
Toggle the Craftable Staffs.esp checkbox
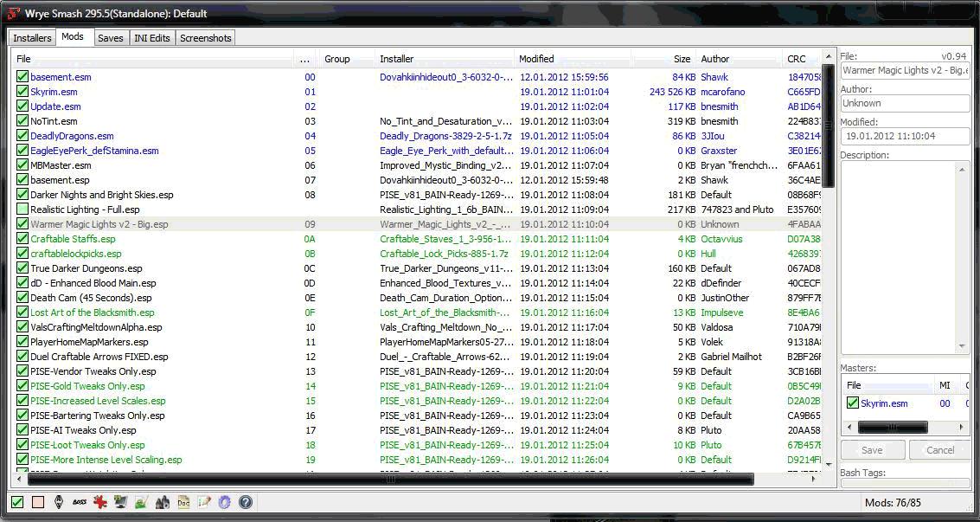point(22,239)
